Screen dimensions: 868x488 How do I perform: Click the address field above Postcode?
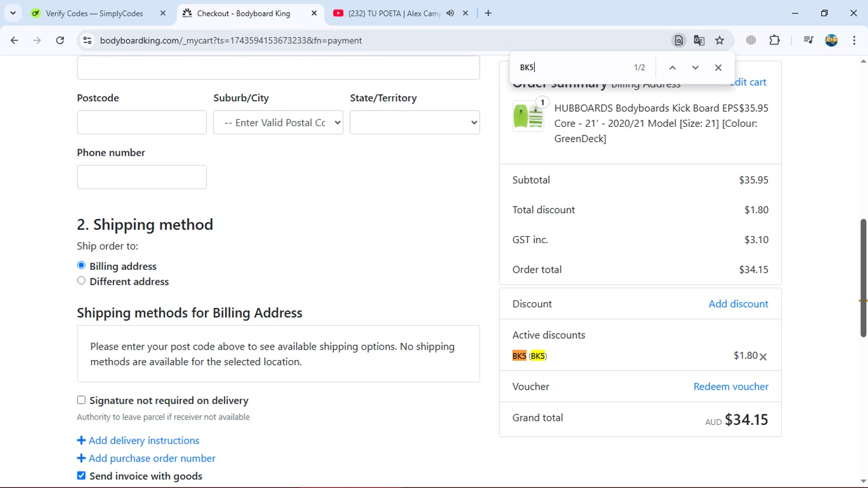(278, 67)
